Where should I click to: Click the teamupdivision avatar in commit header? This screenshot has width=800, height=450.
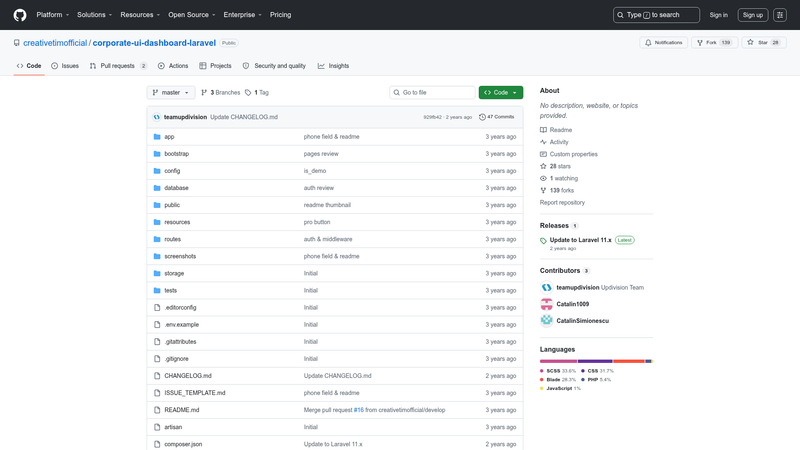(157, 117)
